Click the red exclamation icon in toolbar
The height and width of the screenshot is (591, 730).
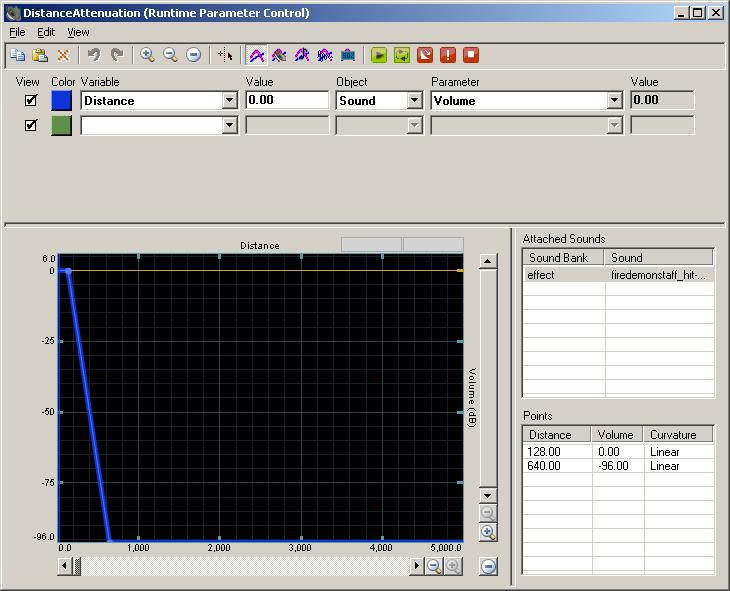(x=448, y=56)
